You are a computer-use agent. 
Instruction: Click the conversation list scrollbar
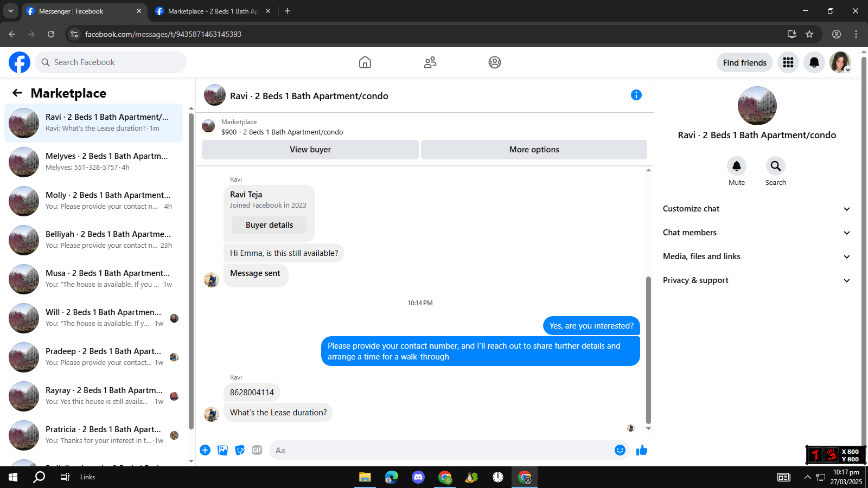point(191,271)
